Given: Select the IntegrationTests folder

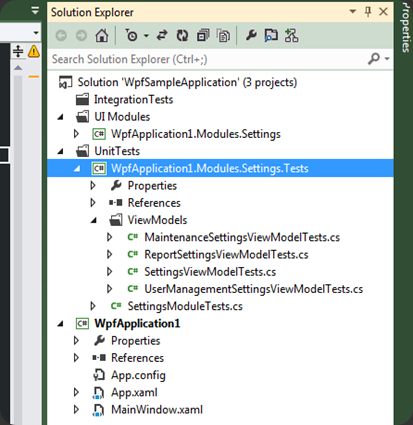Looking at the screenshot, I should coord(133,99).
